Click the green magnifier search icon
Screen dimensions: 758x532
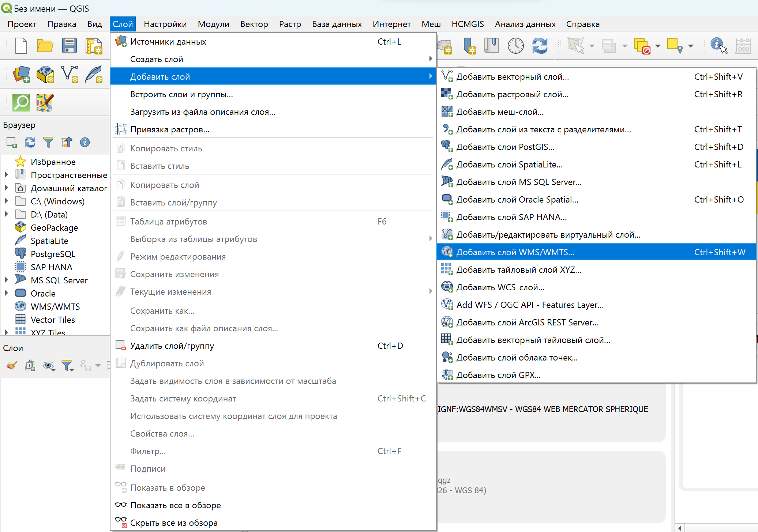[21, 102]
